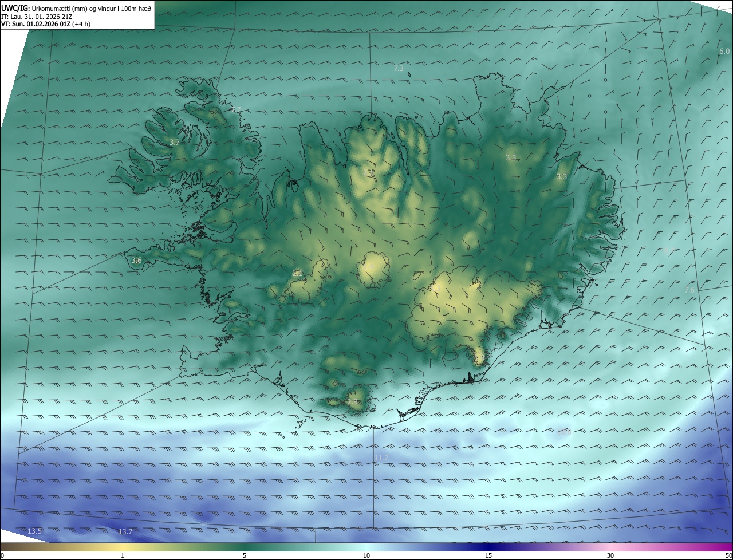
Task: Click the valid time 'VT: Sun. 01.02.2026 01Z (+4 h)'
Action: 46,24
